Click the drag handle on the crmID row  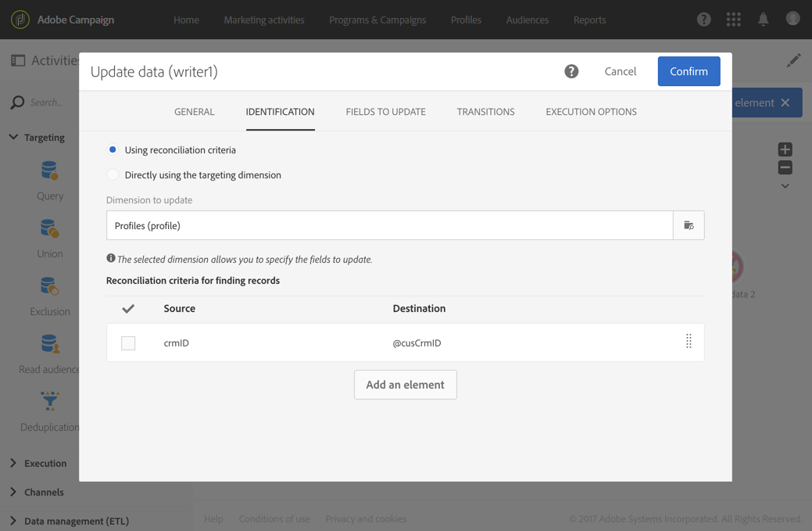coord(689,342)
